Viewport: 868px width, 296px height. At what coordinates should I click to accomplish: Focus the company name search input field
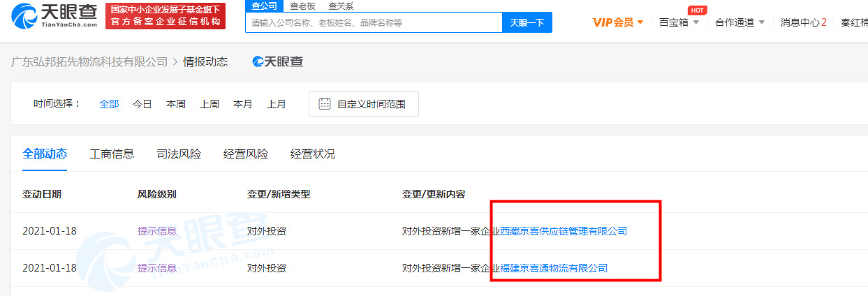pyautogui.click(x=374, y=22)
